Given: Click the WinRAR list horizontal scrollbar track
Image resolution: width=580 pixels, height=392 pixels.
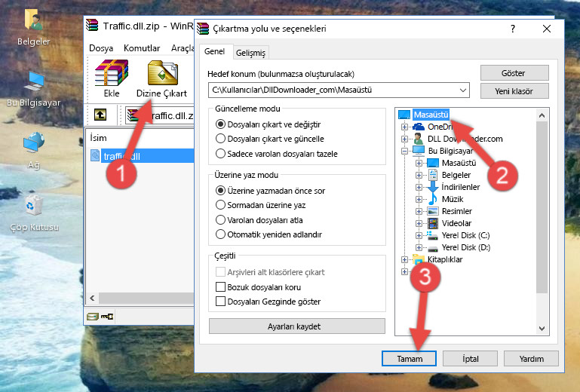Looking at the screenshot, I should click(146, 298).
